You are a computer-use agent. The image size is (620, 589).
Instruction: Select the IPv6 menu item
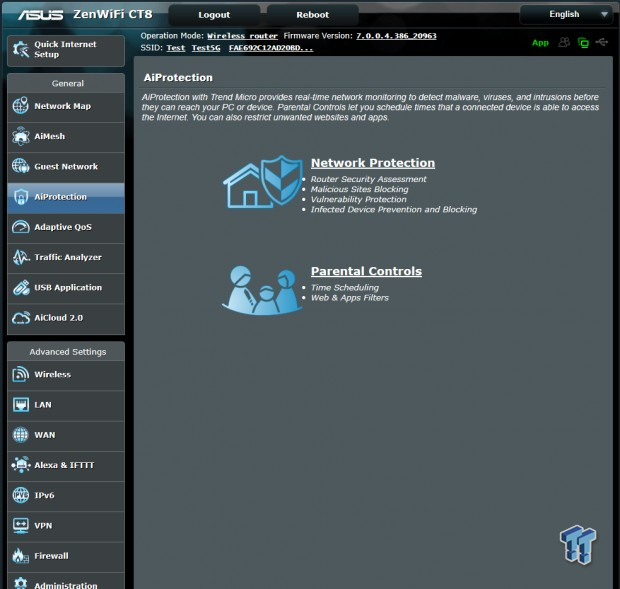66,496
